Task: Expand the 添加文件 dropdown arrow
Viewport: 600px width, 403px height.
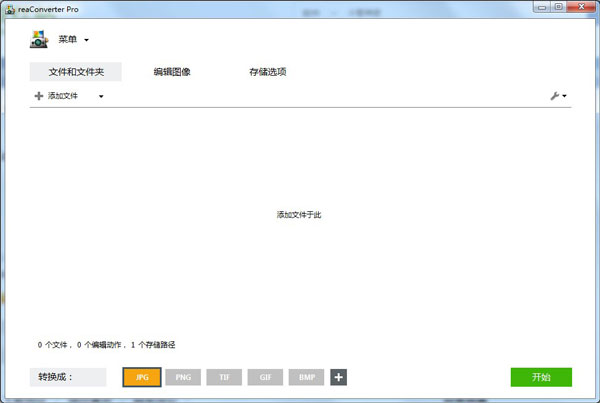Action: click(x=101, y=97)
